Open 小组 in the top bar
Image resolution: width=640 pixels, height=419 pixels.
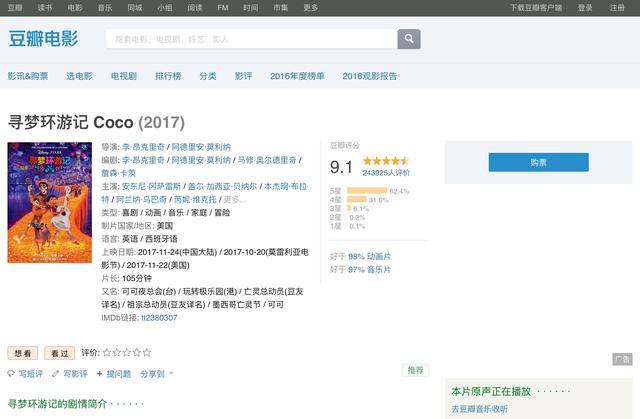pyautogui.click(x=165, y=7)
